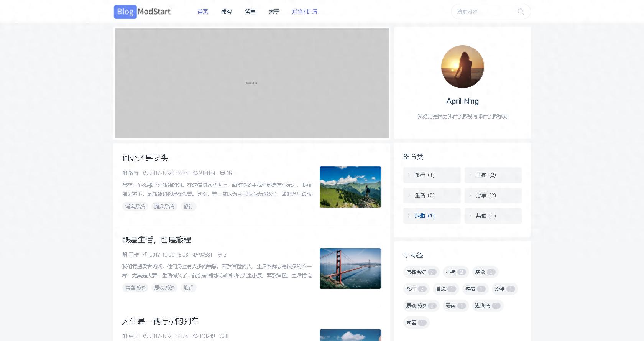Click sidebar tag 旅行 6
The width and height of the screenshot is (644, 341).
pos(416,289)
